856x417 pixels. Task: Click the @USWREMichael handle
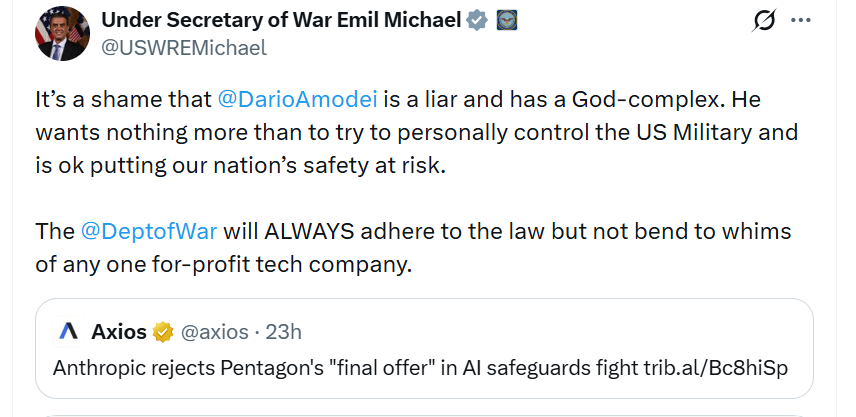185,46
